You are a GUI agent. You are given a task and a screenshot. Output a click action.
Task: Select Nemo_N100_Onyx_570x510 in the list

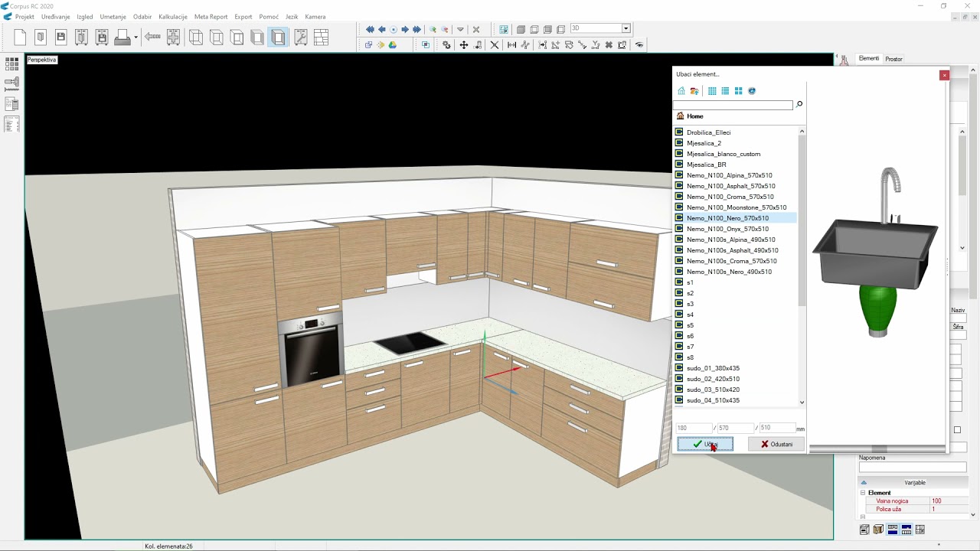[x=727, y=229]
